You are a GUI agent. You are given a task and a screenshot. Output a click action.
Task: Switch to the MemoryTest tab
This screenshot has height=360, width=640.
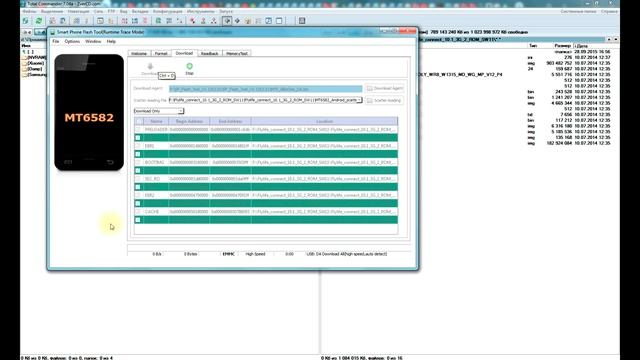click(x=237, y=53)
